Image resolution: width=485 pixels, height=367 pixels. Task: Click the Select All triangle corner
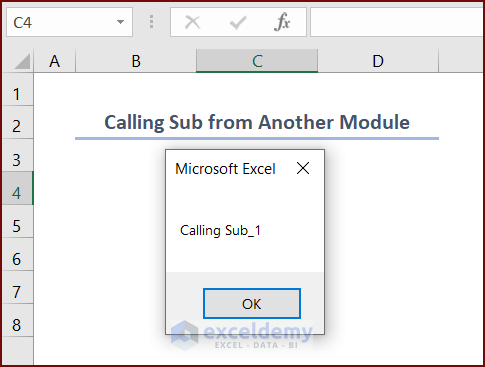[22, 62]
